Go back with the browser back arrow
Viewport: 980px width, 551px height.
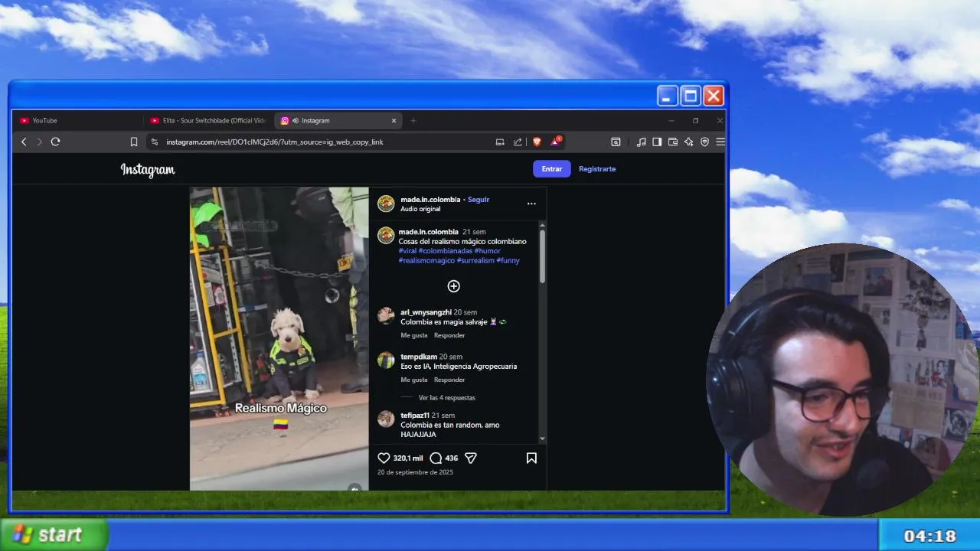pyautogui.click(x=24, y=142)
